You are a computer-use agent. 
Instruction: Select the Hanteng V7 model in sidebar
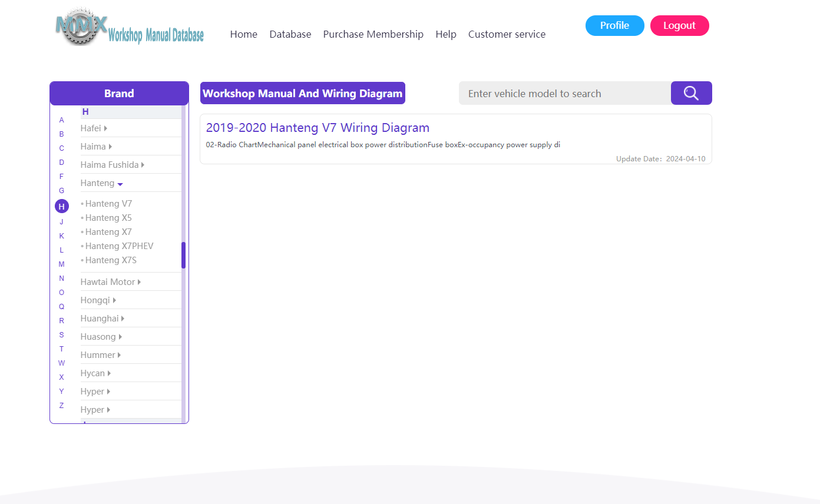point(108,204)
